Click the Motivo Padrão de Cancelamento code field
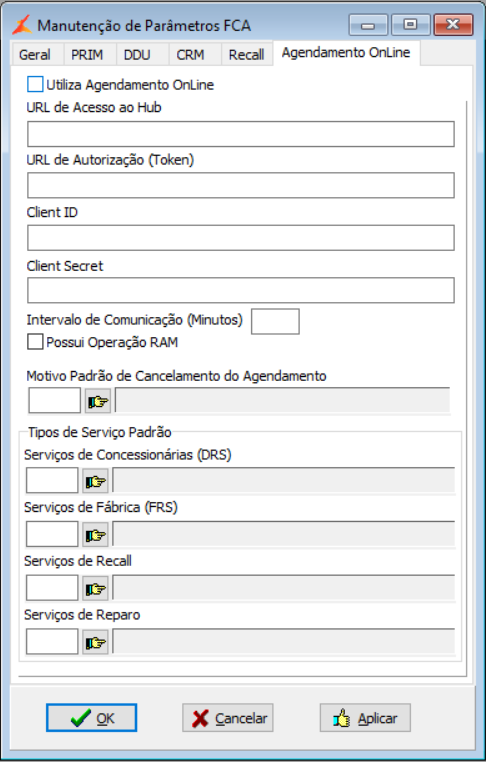This screenshot has height=762, width=486. (x=54, y=400)
